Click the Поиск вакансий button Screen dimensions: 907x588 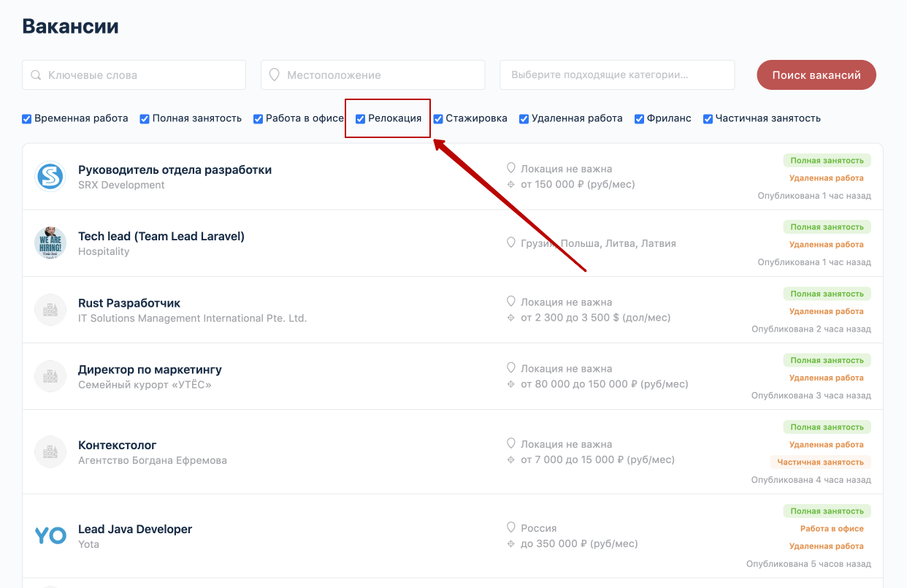pyautogui.click(x=816, y=75)
